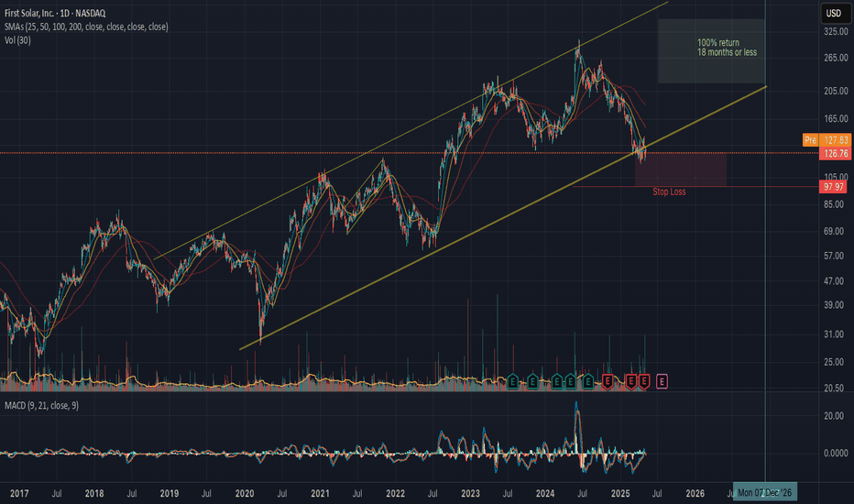The width and height of the screenshot is (854, 504).
Task: Click the middle red earnings E marker
Action: click(x=630, y=381)
